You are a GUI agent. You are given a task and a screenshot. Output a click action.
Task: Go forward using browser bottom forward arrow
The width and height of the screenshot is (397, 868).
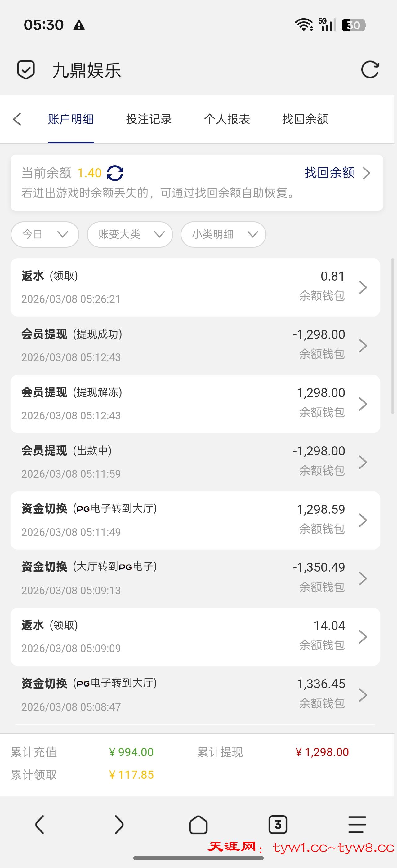pos(119,825)
